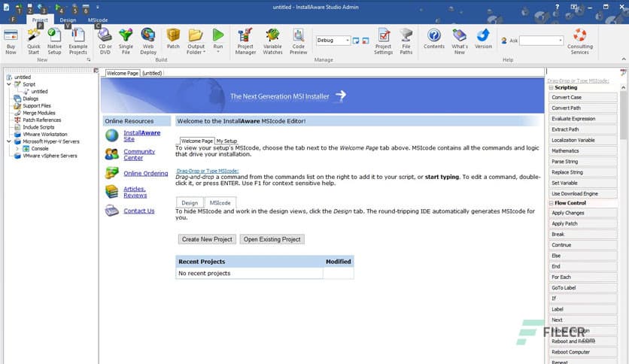Expand the Console tree node

tap(17, 148)
